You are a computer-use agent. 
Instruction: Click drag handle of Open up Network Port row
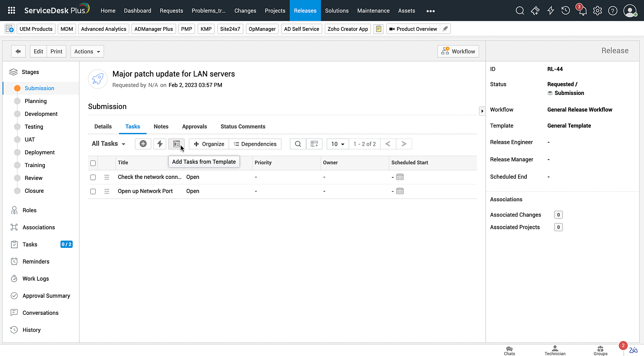[x=107, y=192]
